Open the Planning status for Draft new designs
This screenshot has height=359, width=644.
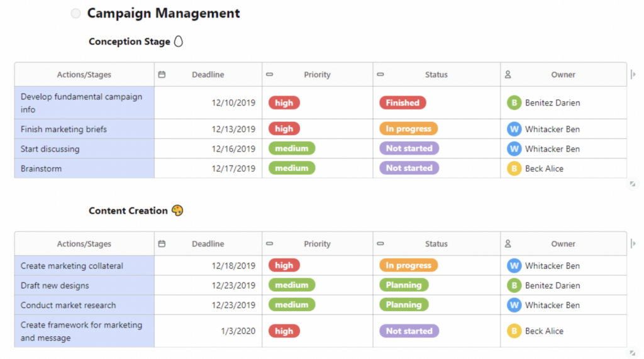coord(403,285)
